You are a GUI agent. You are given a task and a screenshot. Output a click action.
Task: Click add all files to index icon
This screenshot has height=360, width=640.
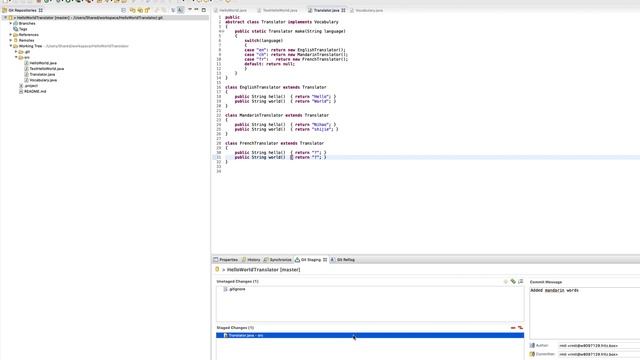coord(513,282)
